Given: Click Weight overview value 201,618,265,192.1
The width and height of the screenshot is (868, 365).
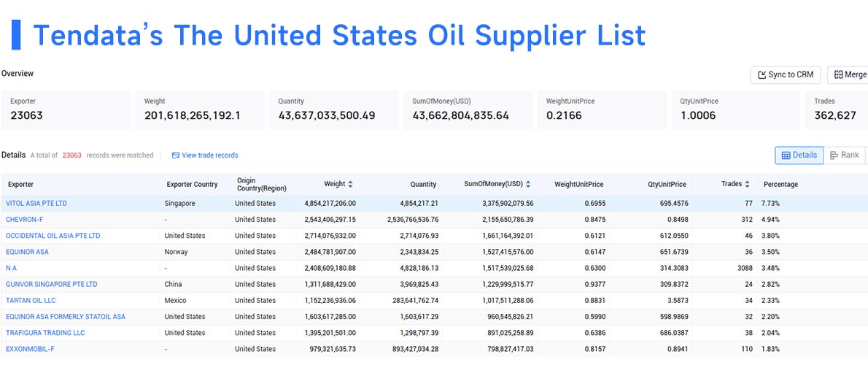Looking at the screenshot, I should [192, 116].
